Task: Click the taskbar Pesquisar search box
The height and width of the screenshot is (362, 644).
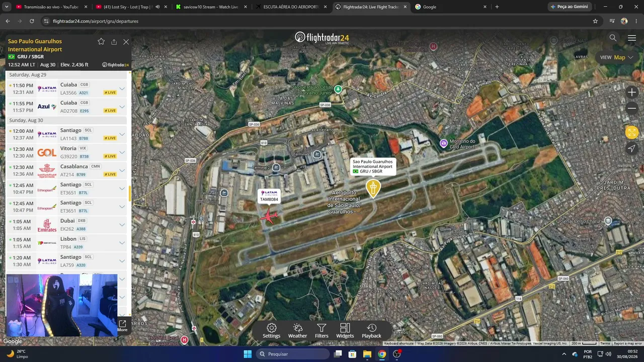Action: 293,354
